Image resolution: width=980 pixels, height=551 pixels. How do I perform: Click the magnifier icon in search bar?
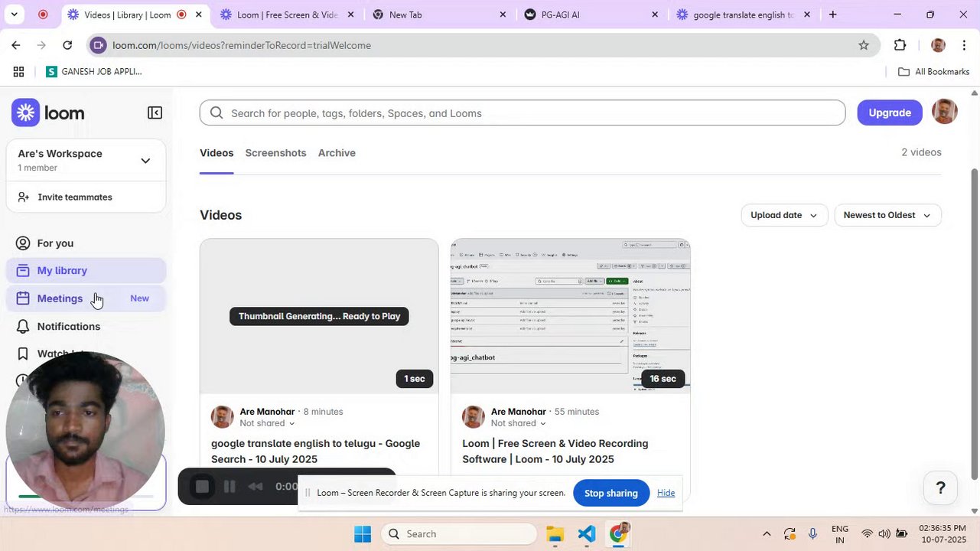pos(217,113)
